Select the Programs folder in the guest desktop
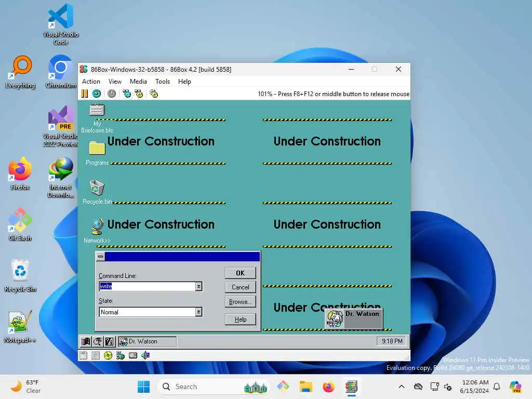 tap(97, 148)
